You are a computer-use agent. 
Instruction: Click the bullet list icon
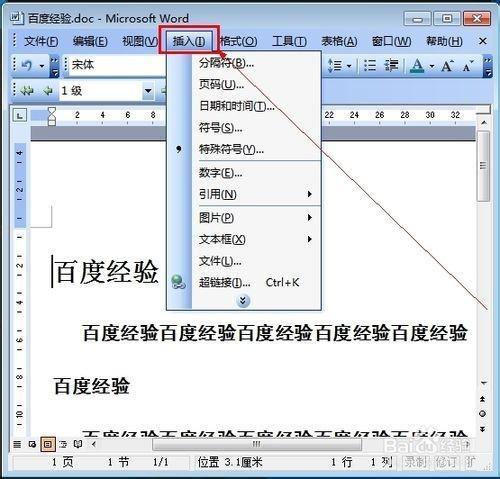[x=370, y=65]
